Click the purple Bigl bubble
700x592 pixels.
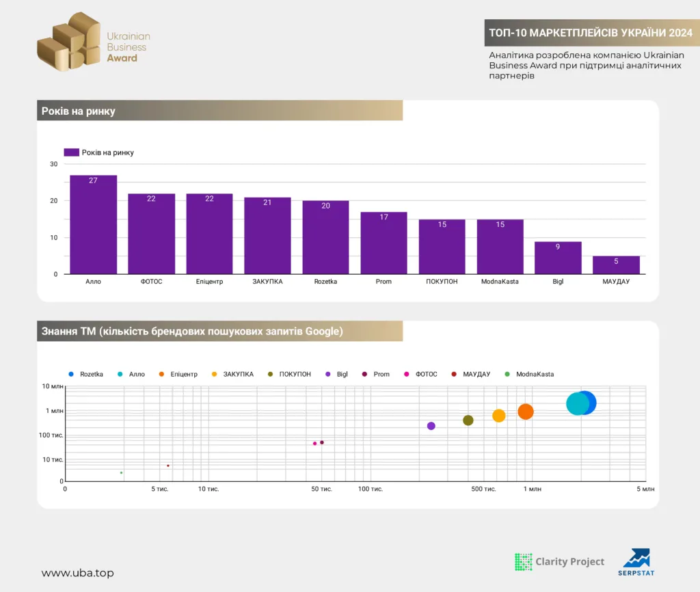pyautogui.click(x=431, y=426)
